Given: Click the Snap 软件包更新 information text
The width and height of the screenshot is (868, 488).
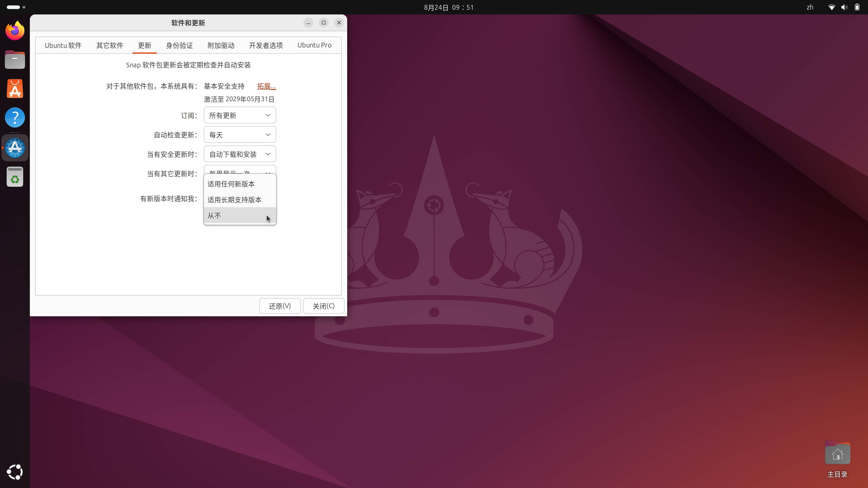Looking at the screenshot, I should 188,65.
